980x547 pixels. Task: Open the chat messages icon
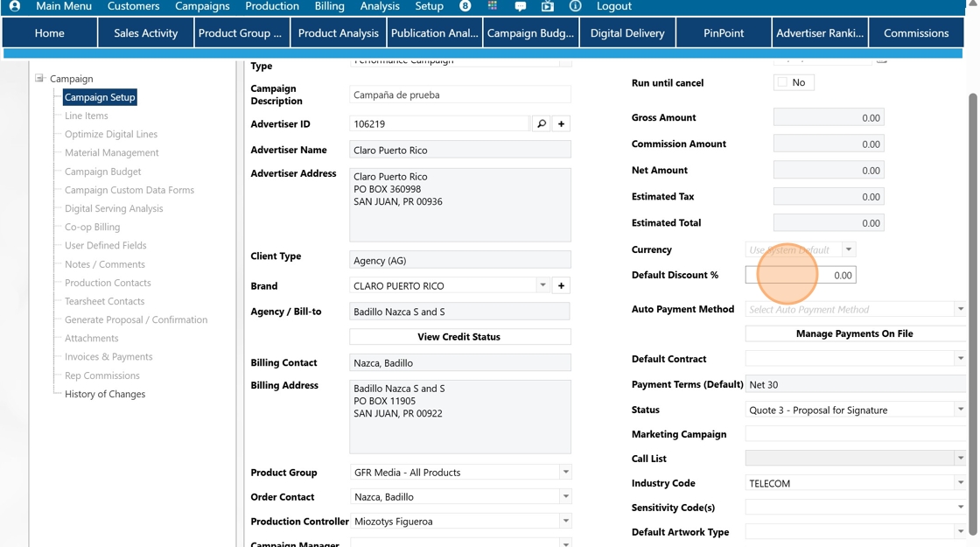520,6
